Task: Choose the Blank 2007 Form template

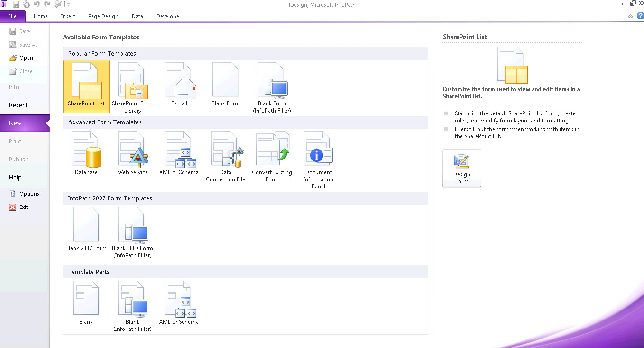Action: coord(86,228)
